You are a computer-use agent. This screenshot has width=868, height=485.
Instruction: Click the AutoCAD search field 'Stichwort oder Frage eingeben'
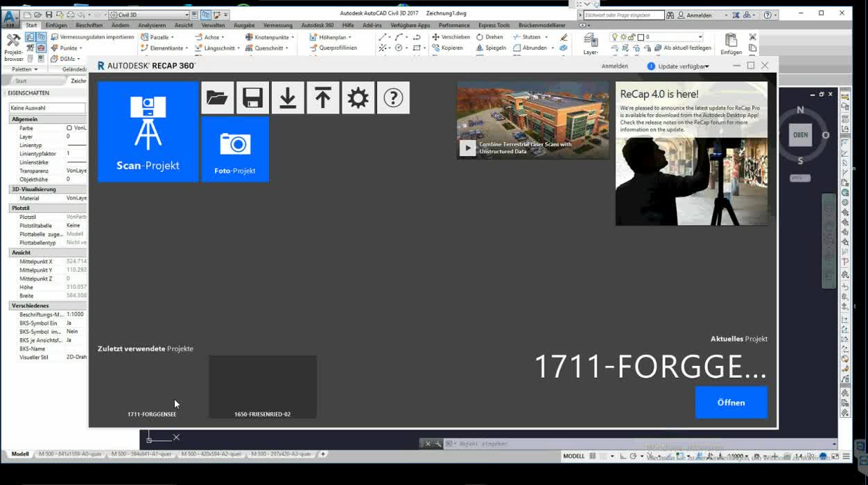point(623,15)
